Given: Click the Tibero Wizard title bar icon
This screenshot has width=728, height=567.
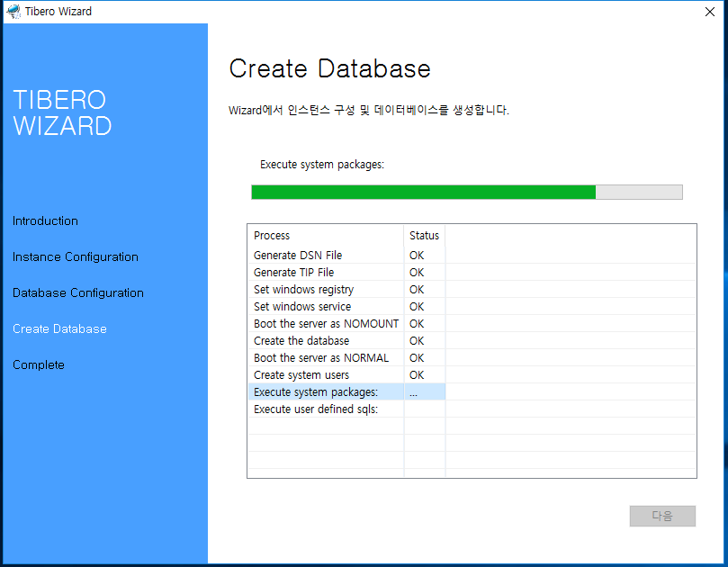Looking at the screenshot, I should point(13,11).
